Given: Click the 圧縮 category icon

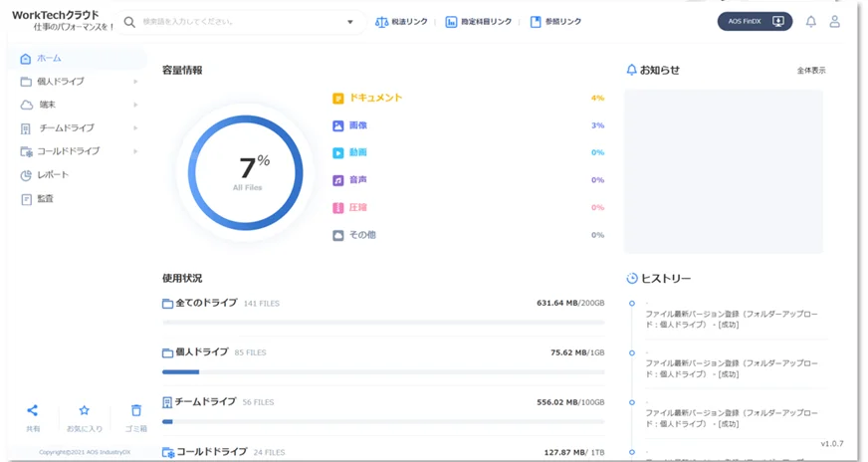Looking at the screenshot, I should point(337,208).
